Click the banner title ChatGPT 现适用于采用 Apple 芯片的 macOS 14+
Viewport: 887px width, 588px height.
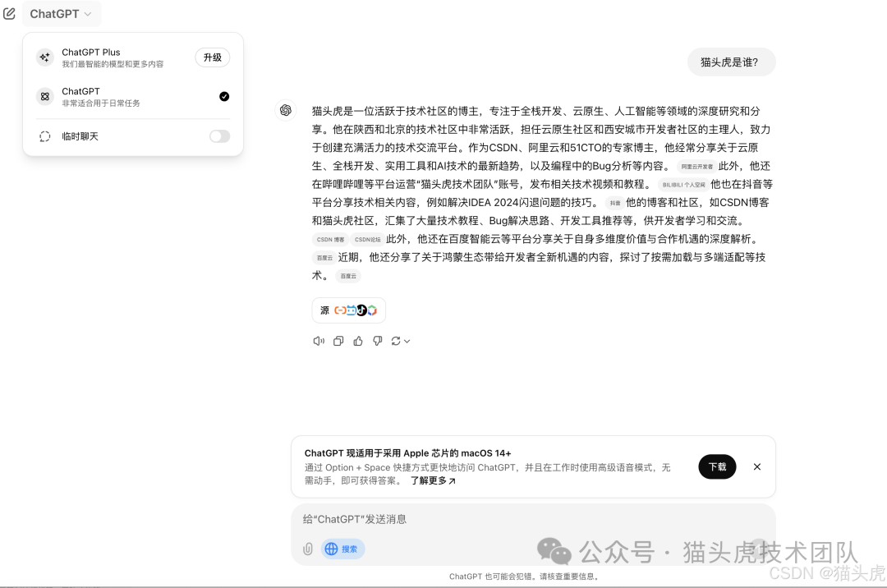[407, 453]
